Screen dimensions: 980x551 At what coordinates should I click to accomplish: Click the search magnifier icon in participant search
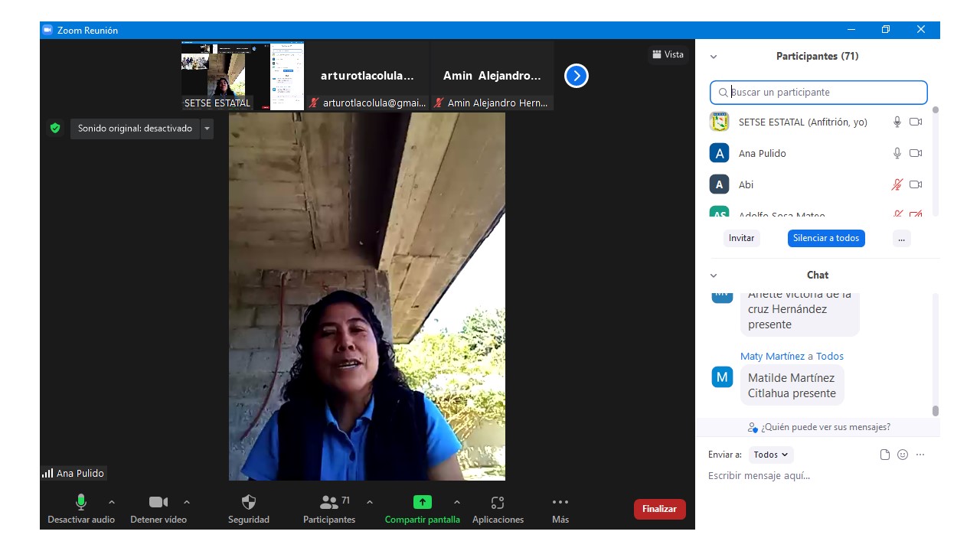coord(723,93)
